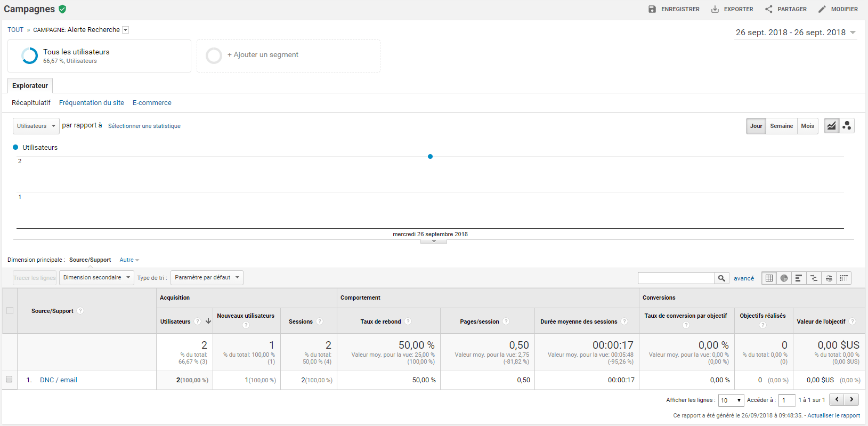Click the data point on the chart

[x=430, y=157]
